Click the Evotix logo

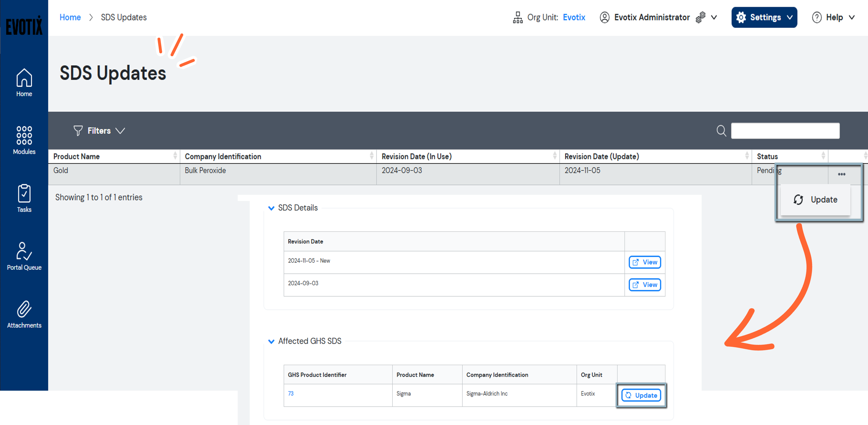[x=24, y=26]
